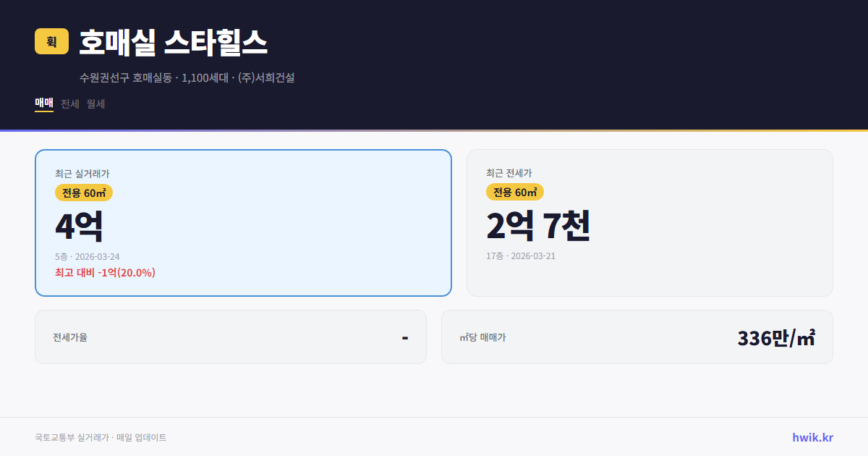Expand details of the 2억 7천 jeonse price

[x=540, y=225]
